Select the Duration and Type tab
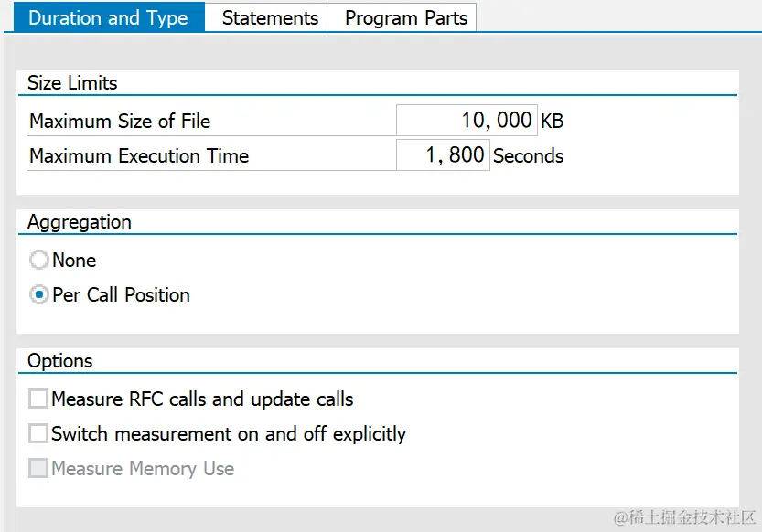Viewport: 762px width, 532px height. pos(108,17)
